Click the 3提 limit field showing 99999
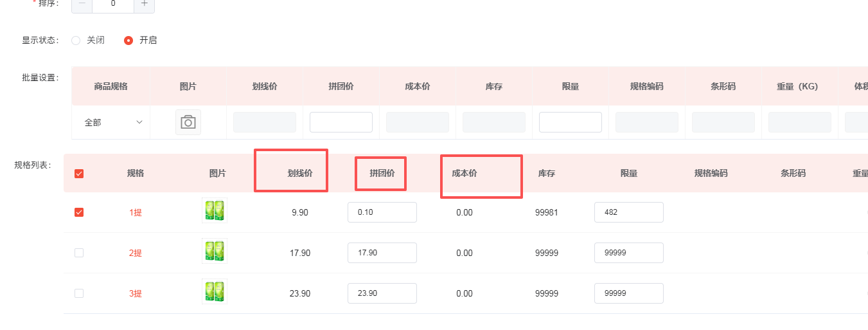 (x=629, y=293)
